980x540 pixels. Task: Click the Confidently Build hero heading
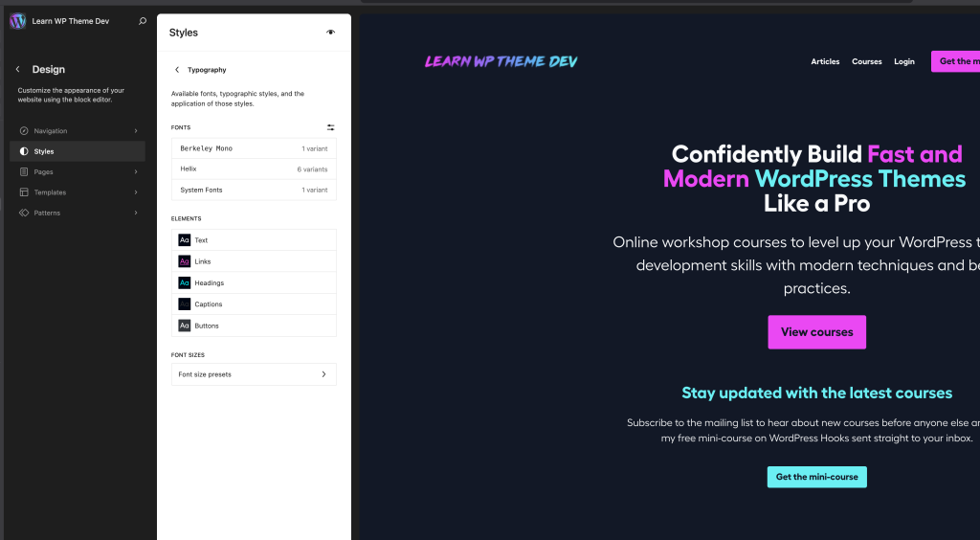(816, 179)
